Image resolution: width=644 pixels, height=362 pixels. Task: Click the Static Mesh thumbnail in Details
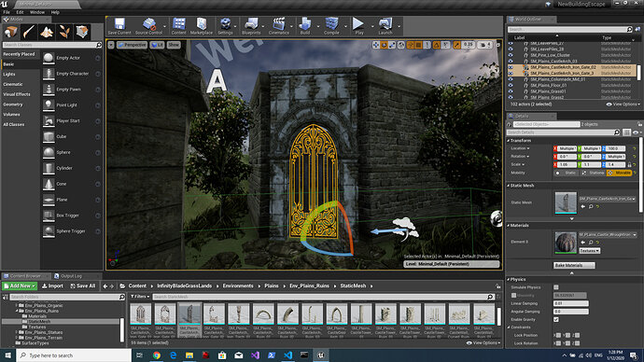point(566,202)
